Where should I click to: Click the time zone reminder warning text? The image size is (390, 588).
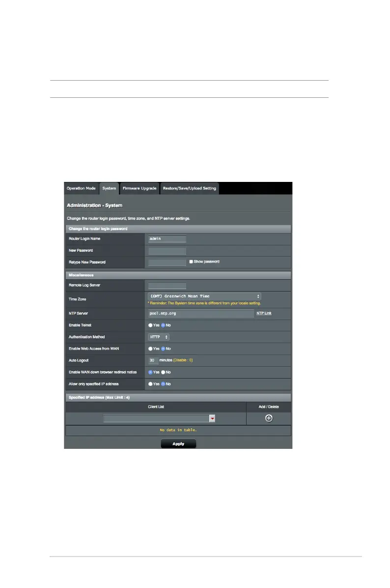pyautogui.click(x=204, y=303)
